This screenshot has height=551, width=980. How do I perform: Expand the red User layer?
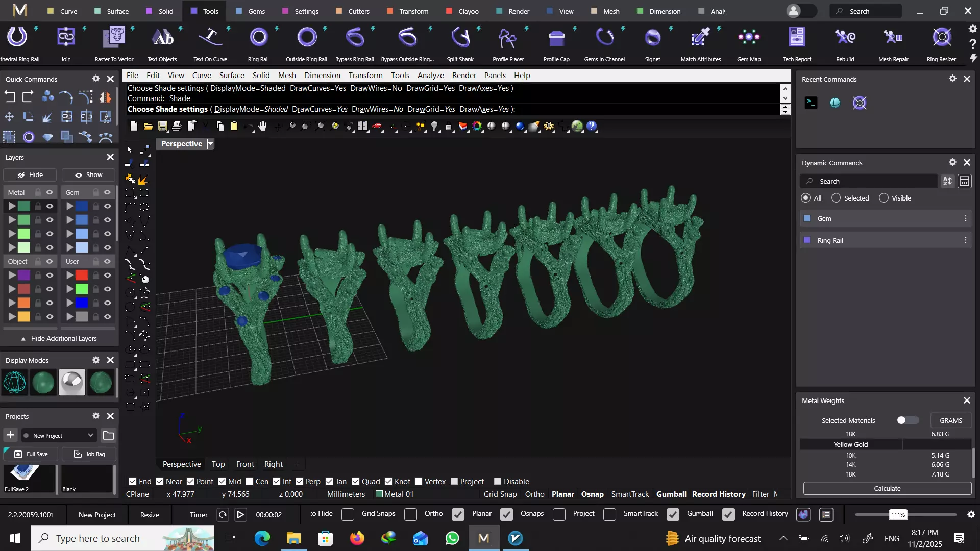click(x=70, y=275)
